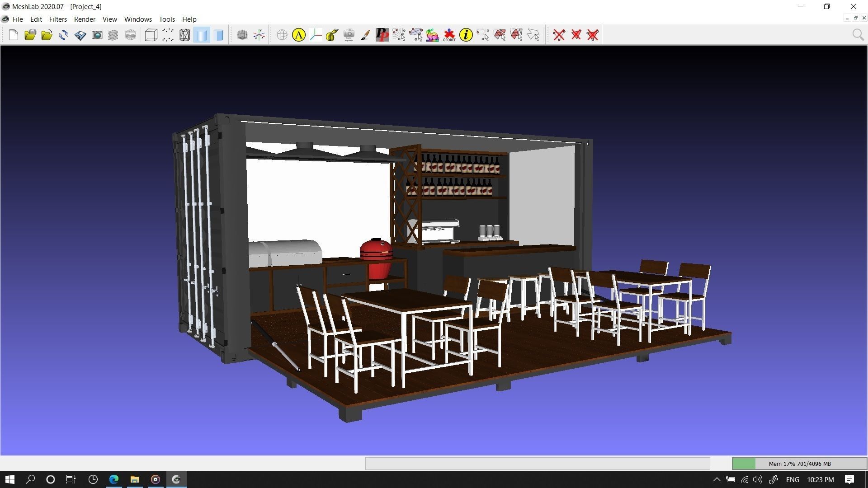This screenshot has height=488, width=868.
Task: Open File Explorer from the taskbar
Action: coord(134,479)
